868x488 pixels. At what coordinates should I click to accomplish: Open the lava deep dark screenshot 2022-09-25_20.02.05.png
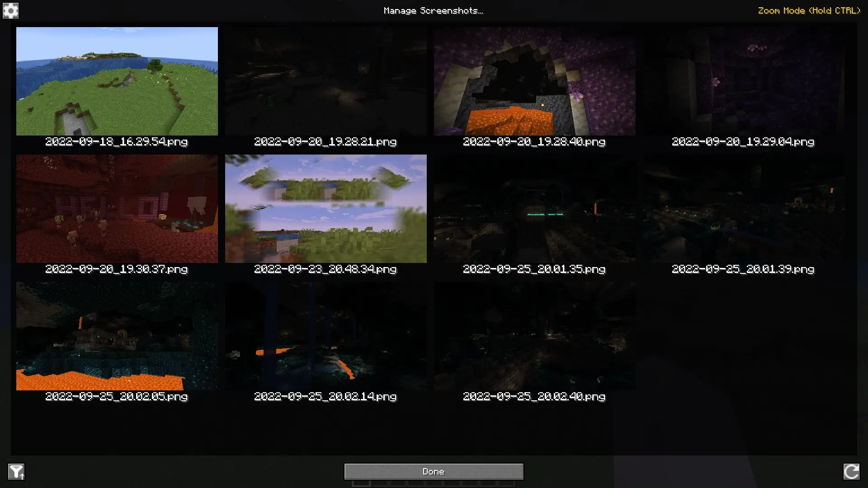click(117, 336)
